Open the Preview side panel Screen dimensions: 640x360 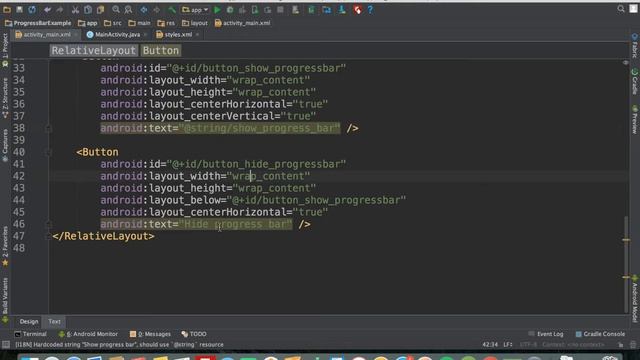click(635, 119)
